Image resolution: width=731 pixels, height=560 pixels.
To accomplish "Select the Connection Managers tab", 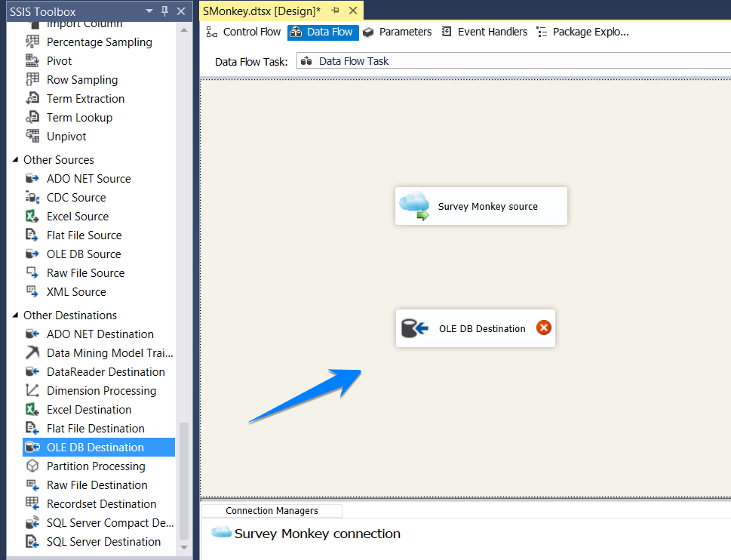I will point(272,511).
